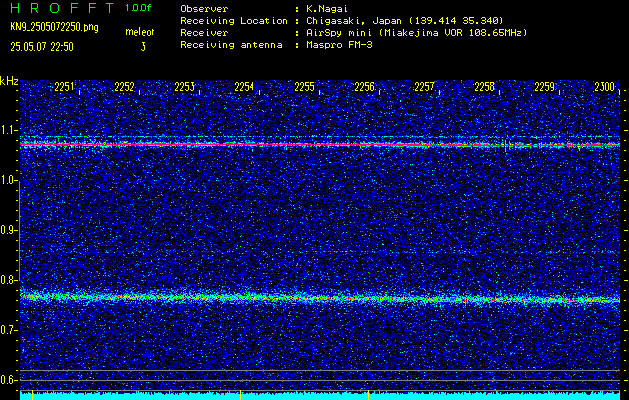This screenshot has height=400, width=629.
Task: Click the 2251 time tick label
Action: click(x=64, y=87)
